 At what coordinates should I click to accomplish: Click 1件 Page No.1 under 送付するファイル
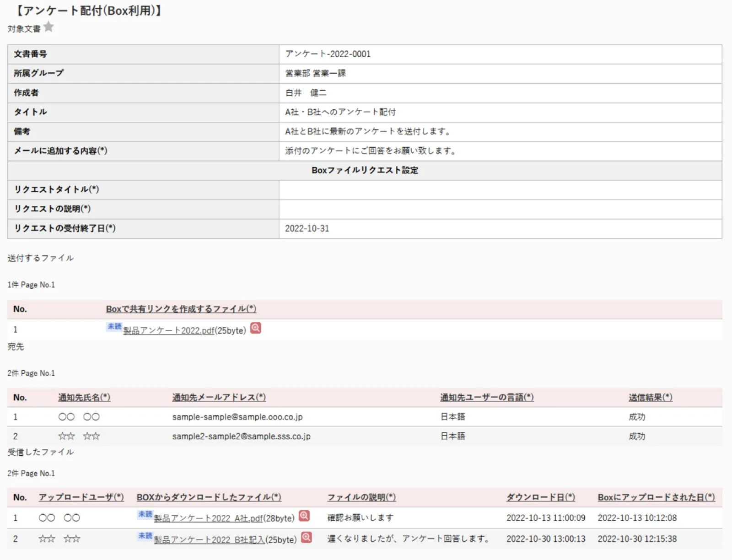31,285
